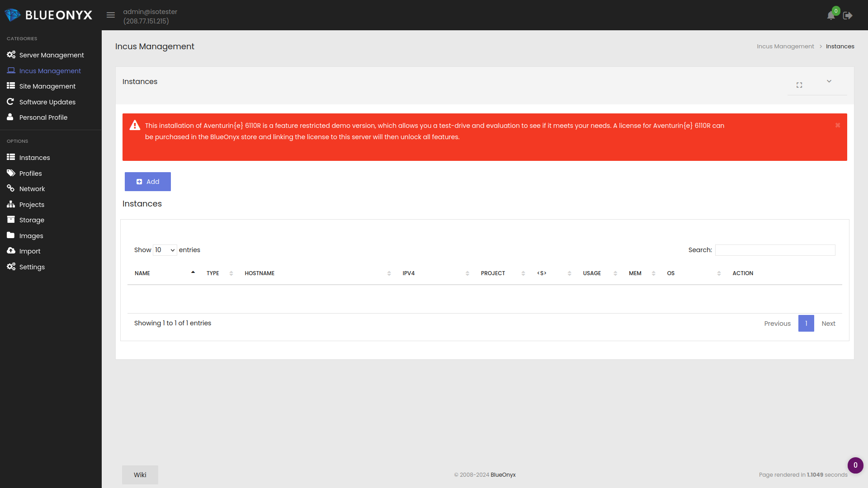Expand Instances panel to fullscreen
Viewport: 868px width, 488px height.
point(799,85)
